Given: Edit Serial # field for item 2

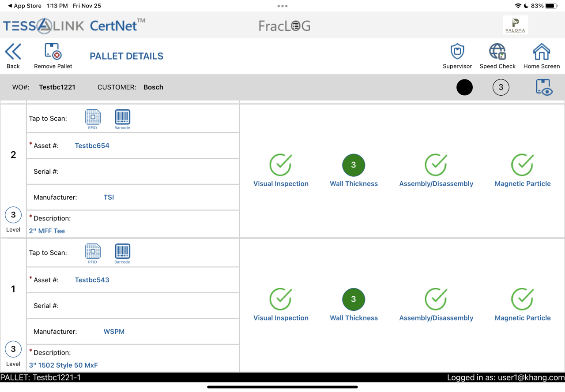Looking at the screenshot, I should pos(133,172).
